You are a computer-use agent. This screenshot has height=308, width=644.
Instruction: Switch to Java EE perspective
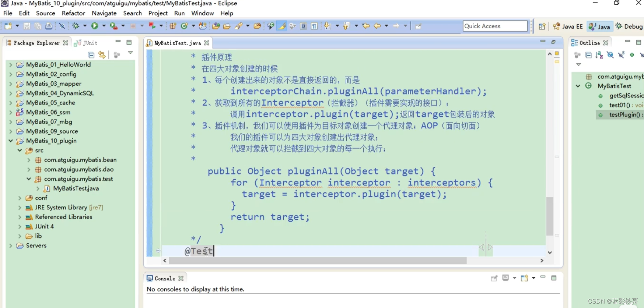[568, 26]
